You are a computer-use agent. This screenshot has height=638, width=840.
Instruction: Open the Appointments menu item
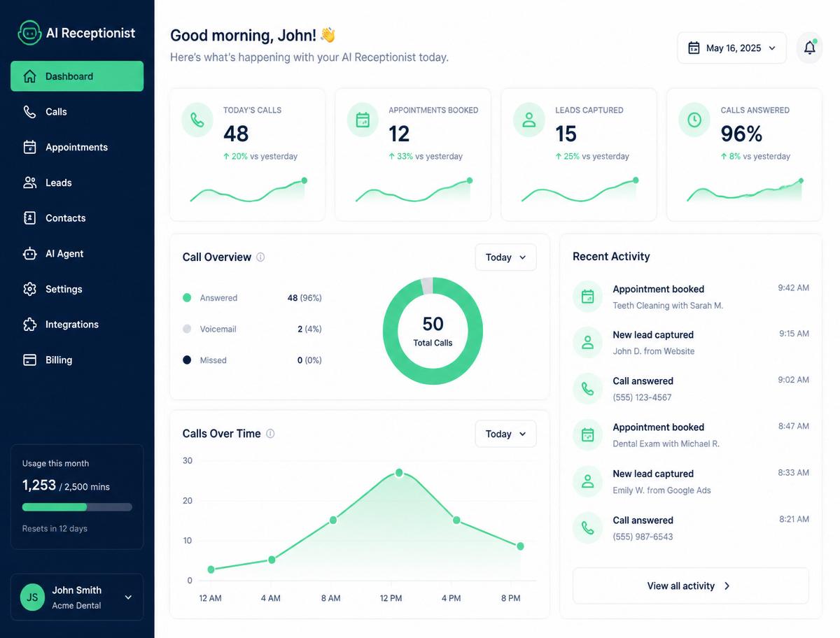[x=77, y=147]
